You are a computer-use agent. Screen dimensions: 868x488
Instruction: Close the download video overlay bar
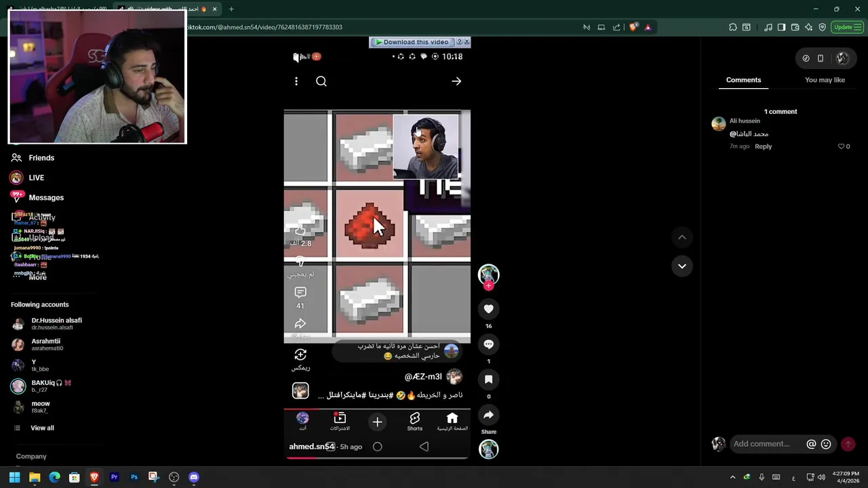pos(467,42)
